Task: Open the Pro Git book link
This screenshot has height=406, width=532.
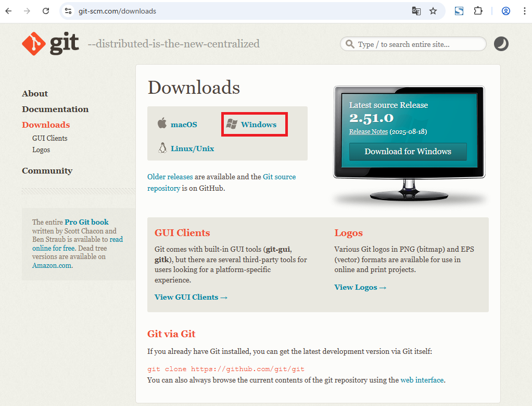Action: click(x=86, y=222)
